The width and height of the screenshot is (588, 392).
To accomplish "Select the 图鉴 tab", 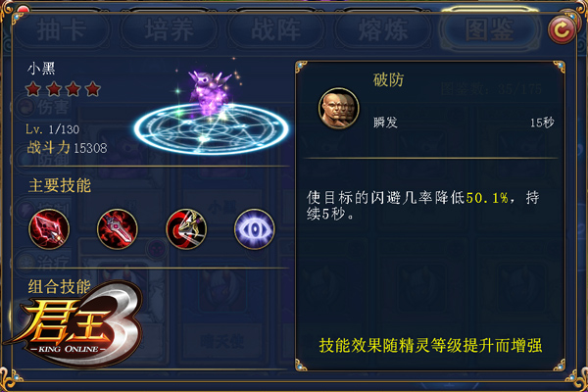I will click(x=490, y=30).
